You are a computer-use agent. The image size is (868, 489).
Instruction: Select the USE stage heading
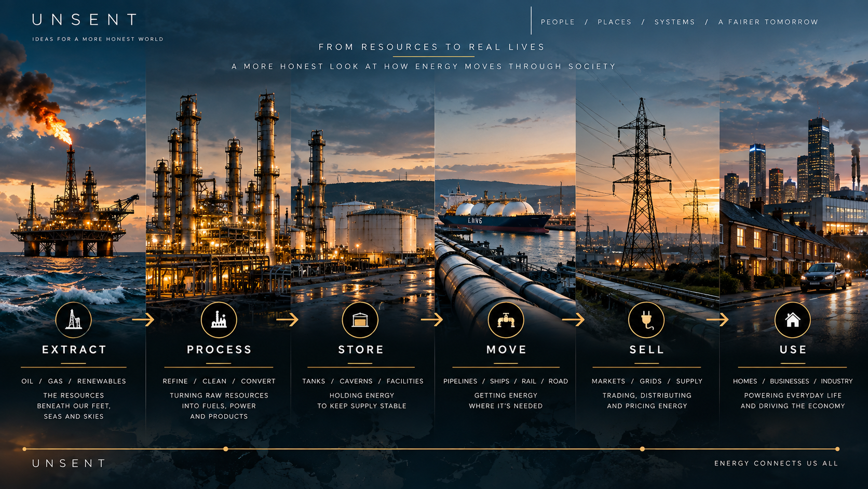[x=793, y=350]
